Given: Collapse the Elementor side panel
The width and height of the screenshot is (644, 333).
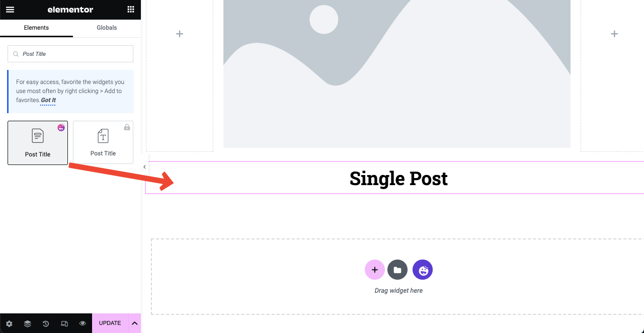Looking at the screenshot, I should [144, 167].
